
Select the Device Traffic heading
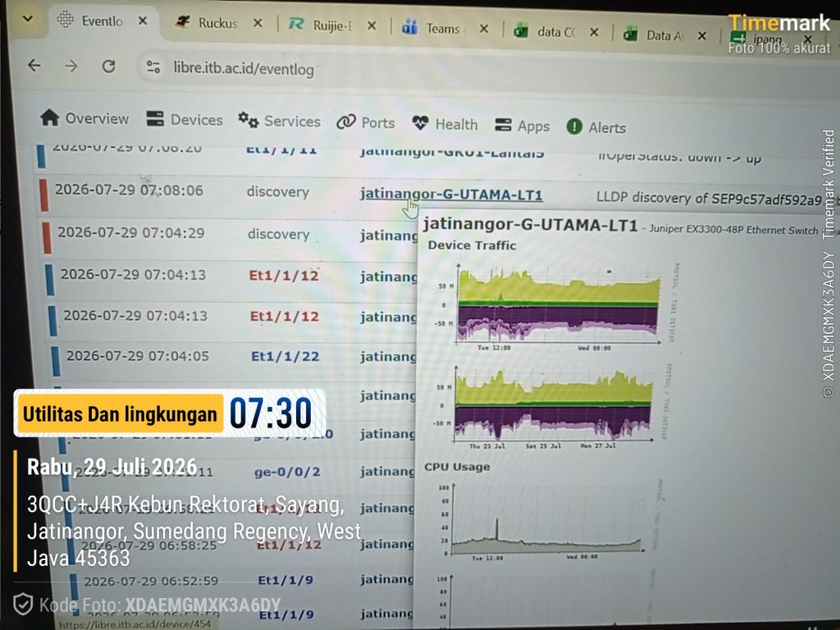[472, 245]
